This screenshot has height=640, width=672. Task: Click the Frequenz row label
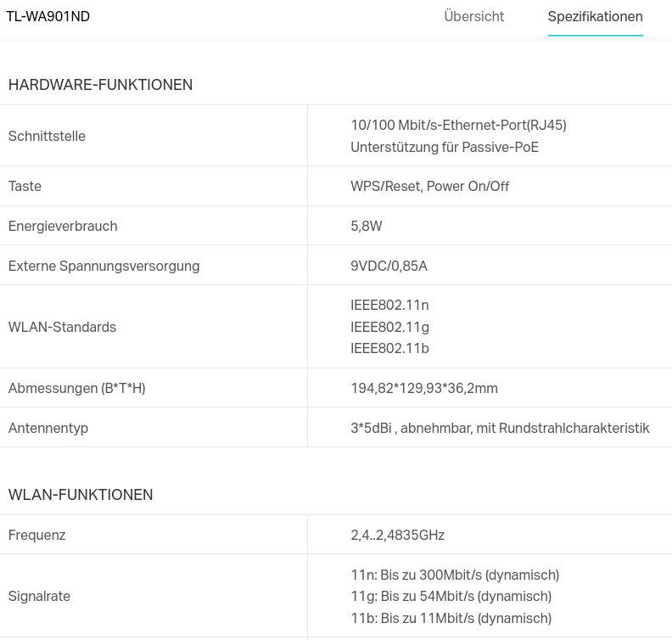36,535
